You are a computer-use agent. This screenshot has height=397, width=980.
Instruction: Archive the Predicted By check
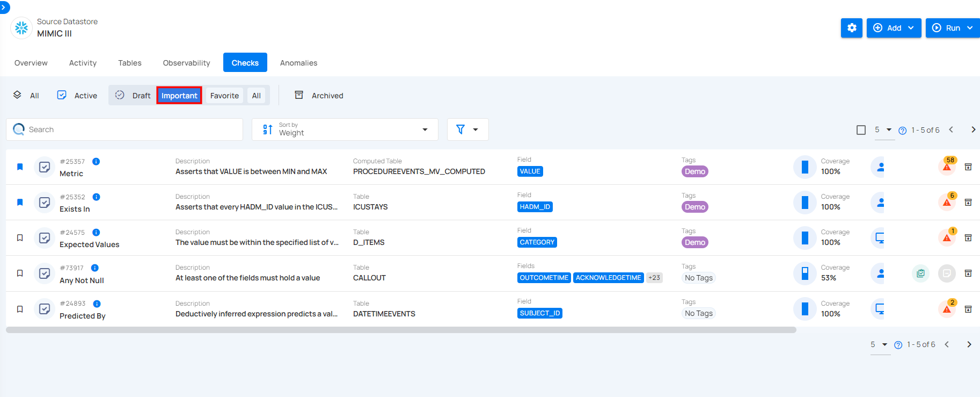pos(968,309)
